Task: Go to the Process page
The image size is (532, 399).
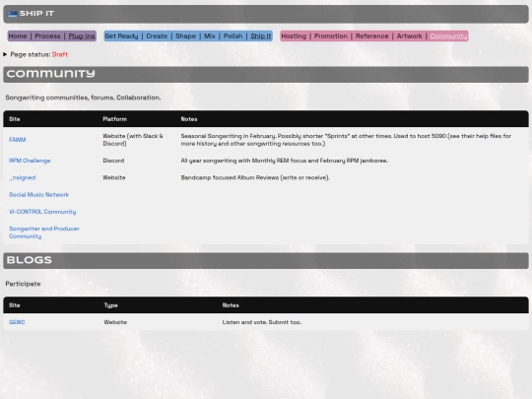Action: click(x=47, y=36)
